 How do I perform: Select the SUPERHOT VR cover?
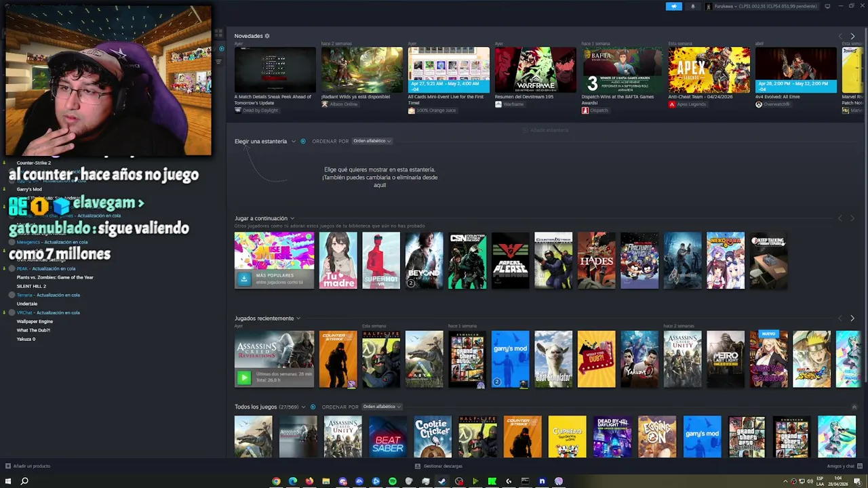click(381, 260)
